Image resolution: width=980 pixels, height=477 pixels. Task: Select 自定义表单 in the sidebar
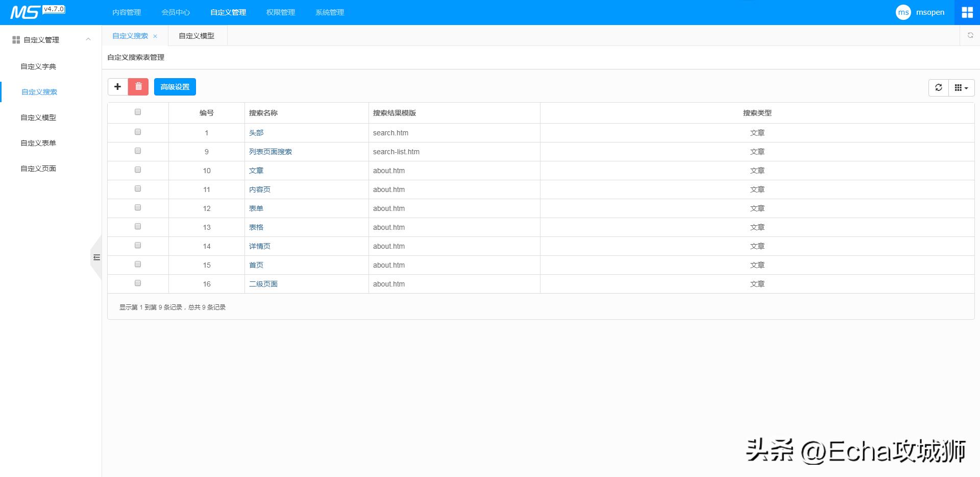click(x=38, y=143)
